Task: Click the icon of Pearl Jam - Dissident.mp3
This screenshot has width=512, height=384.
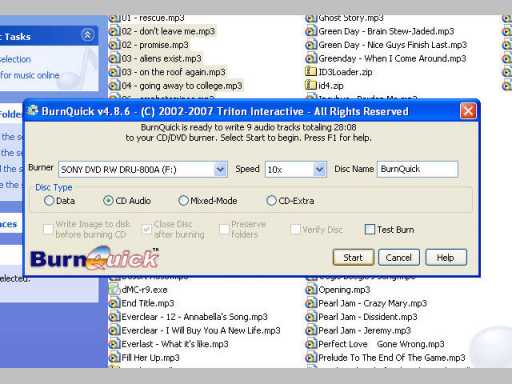Action: pos(311,317)
